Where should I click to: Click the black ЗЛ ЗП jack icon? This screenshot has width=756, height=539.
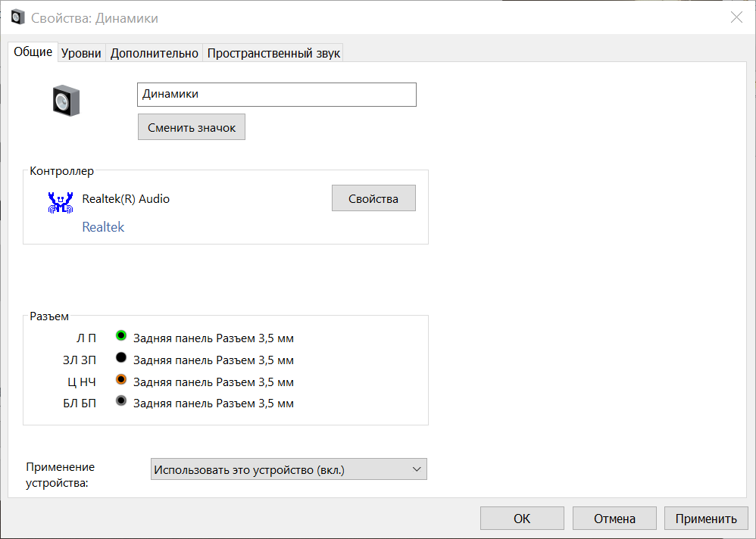[x=120, y=358]
